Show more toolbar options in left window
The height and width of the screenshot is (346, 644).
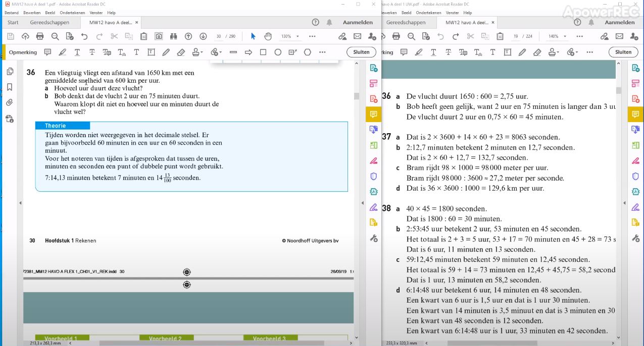[312, 36]
